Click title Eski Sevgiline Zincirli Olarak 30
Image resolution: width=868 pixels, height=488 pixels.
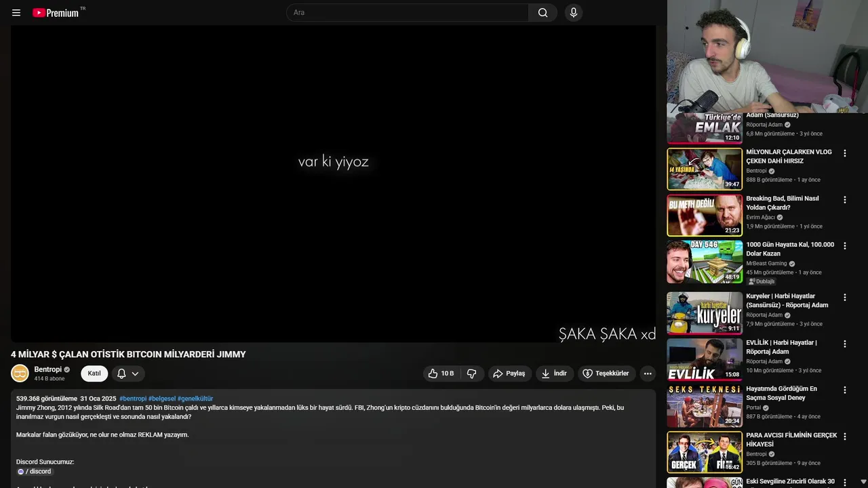point(790,482)
